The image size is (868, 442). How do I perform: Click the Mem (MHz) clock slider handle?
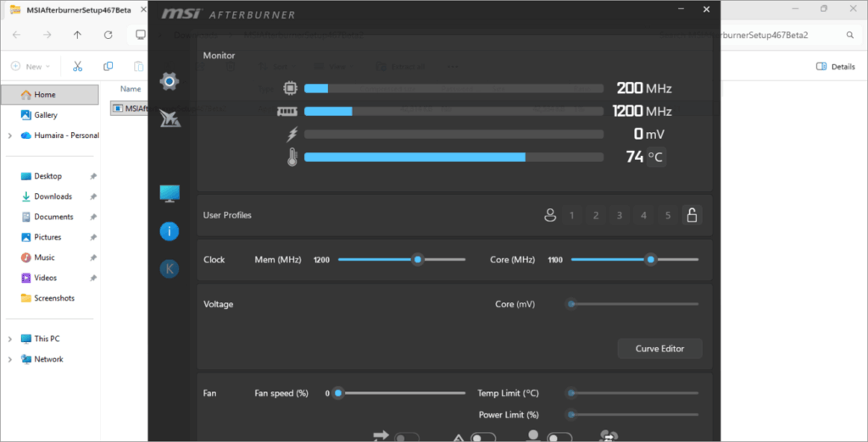coord(418,259)
